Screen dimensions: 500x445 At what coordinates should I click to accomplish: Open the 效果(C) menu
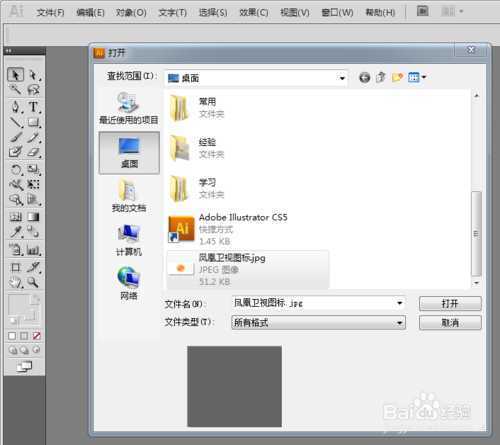254,13
